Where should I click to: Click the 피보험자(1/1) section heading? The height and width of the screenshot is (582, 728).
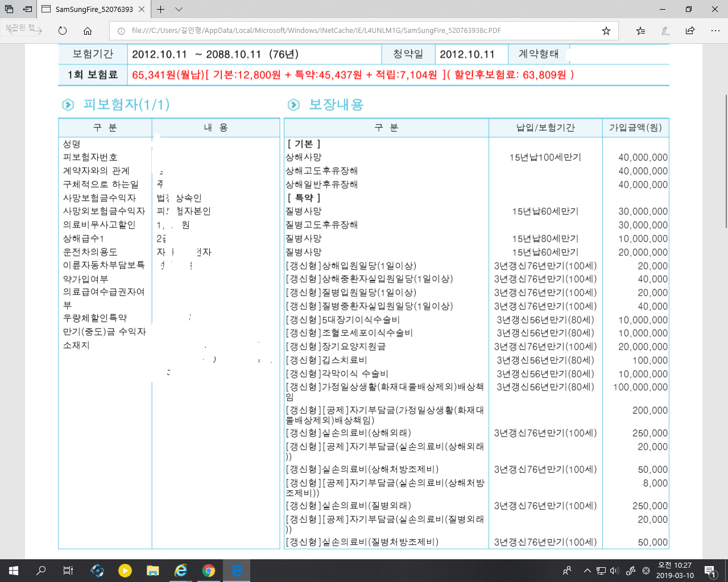point(126,105)
